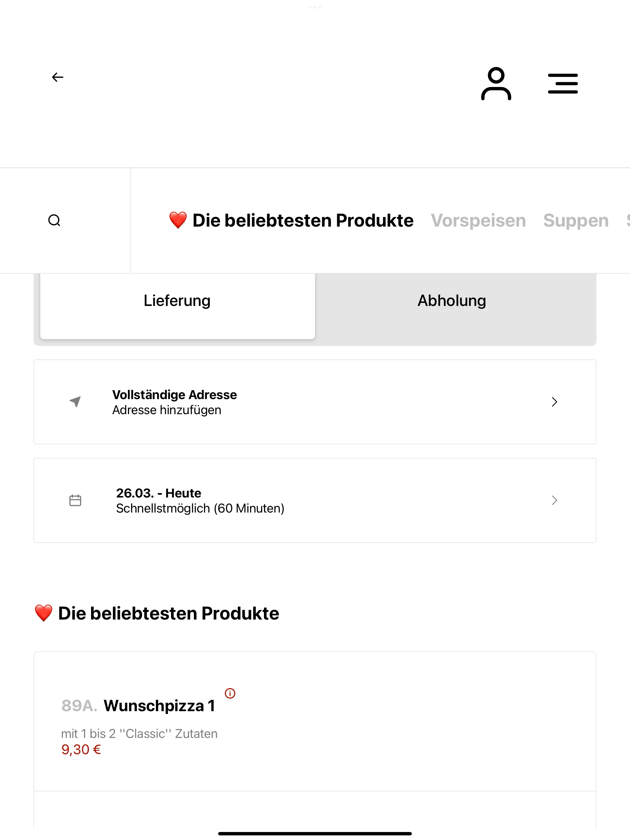Tap the back arrow icon
This screenshot has height=840, width=630.
pyautogui.click(x=58, y=77)
